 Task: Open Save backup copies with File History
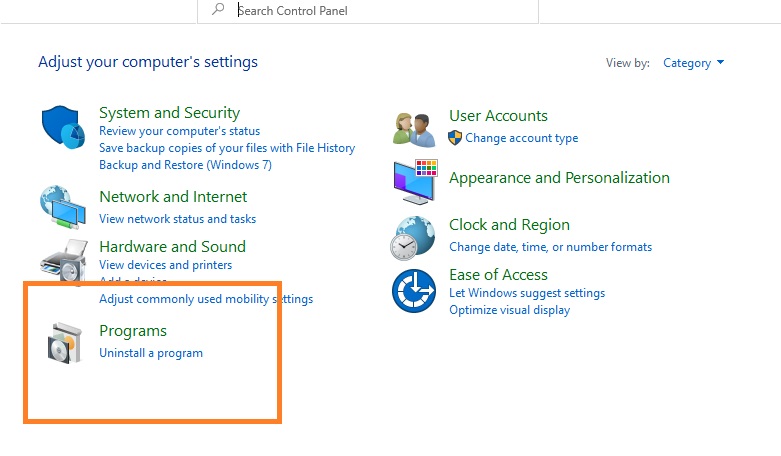[227, 148]
